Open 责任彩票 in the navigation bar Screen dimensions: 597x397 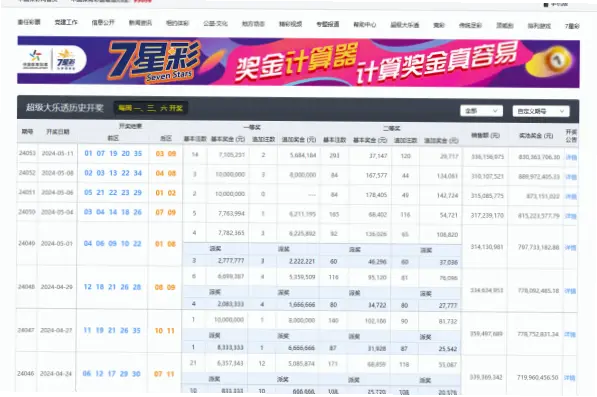pos(29,22)
